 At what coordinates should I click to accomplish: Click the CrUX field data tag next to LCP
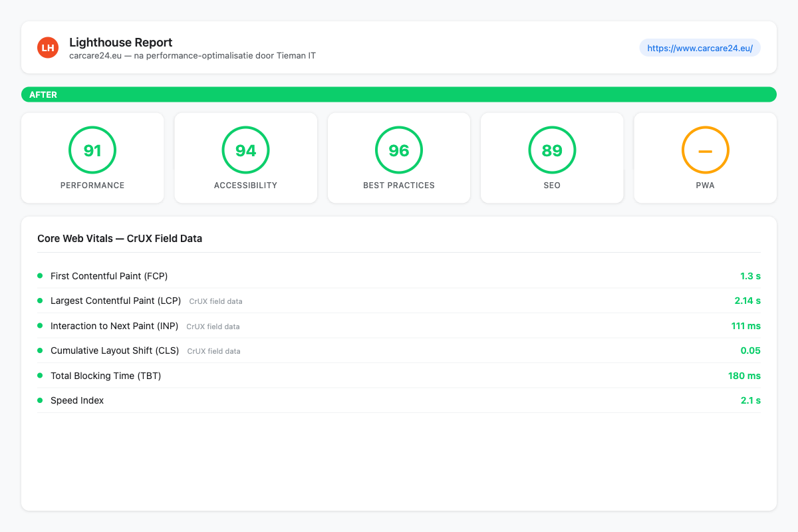pos(215,301)
